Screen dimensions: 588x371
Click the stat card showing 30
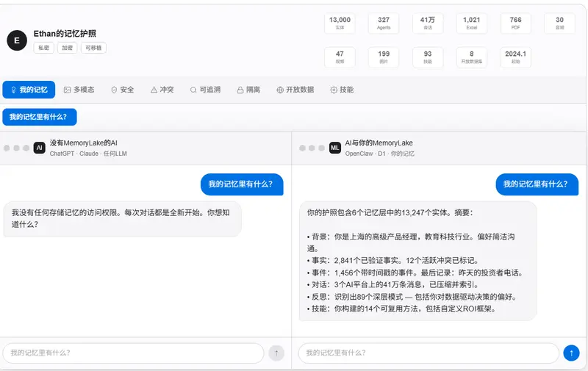[x=559, y=24]
